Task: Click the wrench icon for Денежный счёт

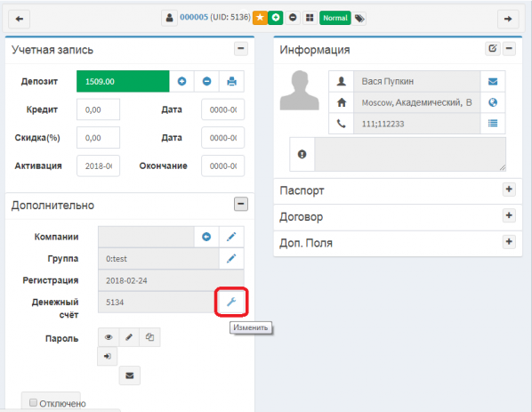Action: coord(231,302)
